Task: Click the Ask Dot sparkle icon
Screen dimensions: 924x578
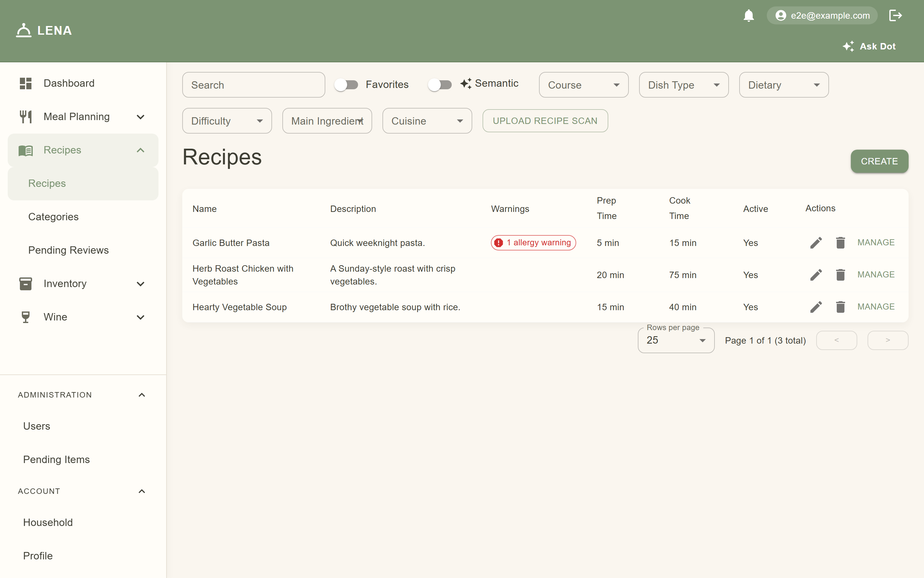Action: pos(848,46)
